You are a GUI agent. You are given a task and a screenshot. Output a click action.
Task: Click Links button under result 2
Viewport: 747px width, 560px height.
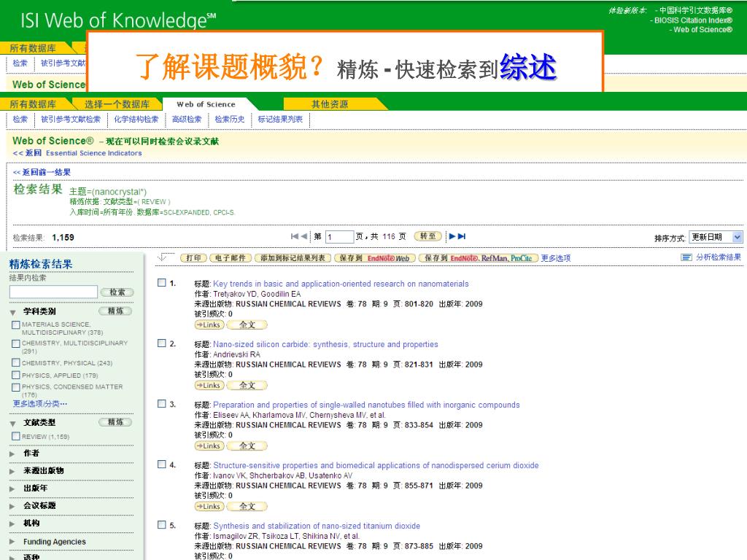pos(209,385)
